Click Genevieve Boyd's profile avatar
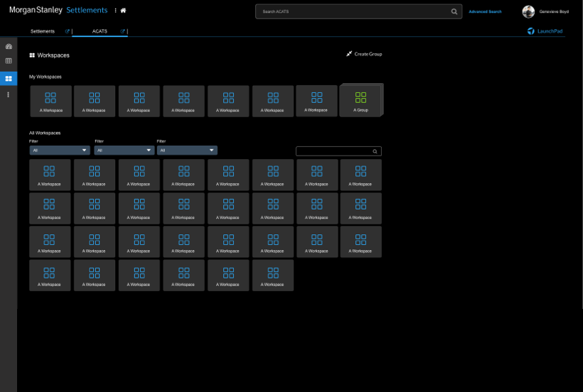 [x=528, y=11]
